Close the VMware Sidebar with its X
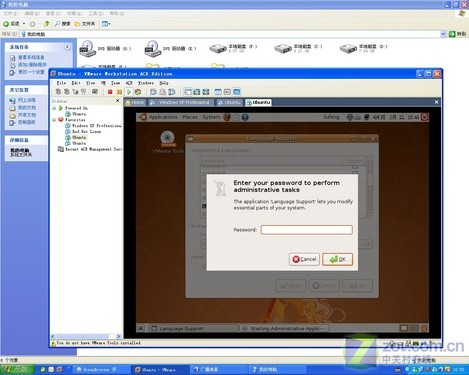The image size is (469, 375). tap(117, 100)
